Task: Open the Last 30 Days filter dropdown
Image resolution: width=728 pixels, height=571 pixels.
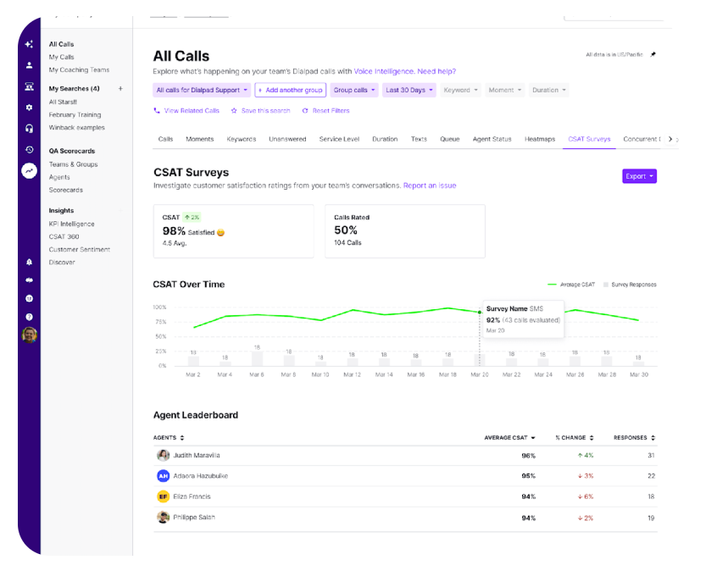Action: 408,90
